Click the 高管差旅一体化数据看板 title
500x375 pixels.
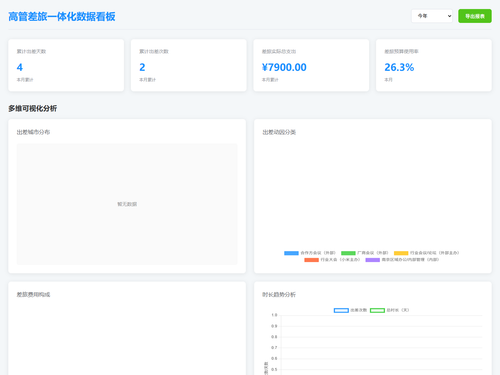[62, 17]
